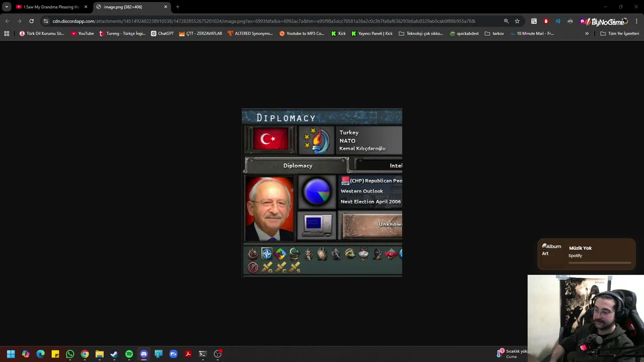Open the ALTERED Synonyms bookmark
The height and width of the screenshot is (362, 644).
[x=250, y=34]
